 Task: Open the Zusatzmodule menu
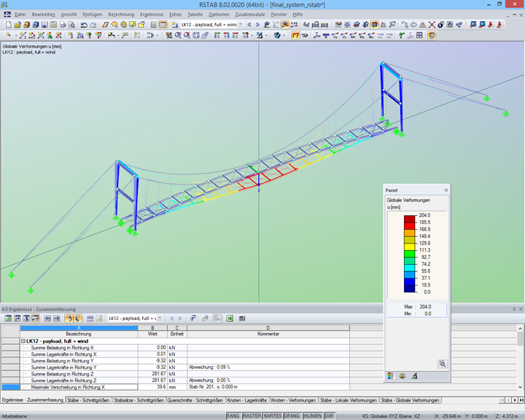pos(250,15)
